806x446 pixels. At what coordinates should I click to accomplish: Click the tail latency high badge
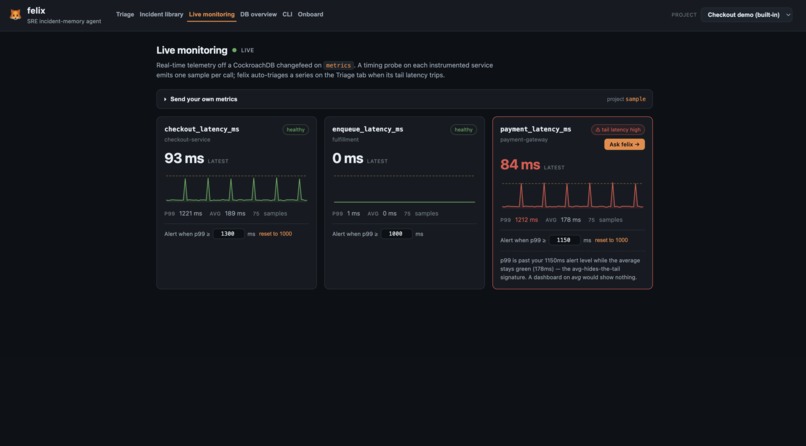coord(618,130)
